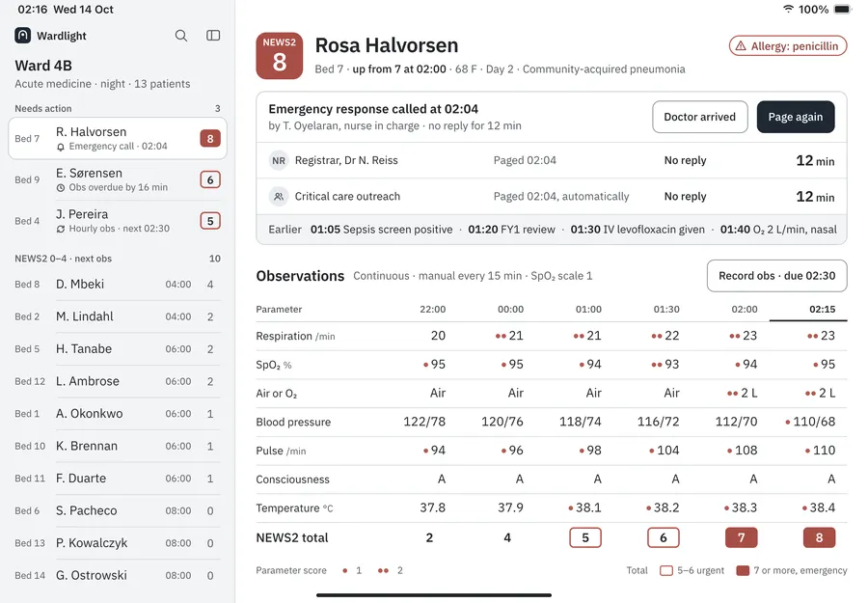868x603 pixels.
Task: Click the Wardlight app logo
Action: pyautogui.click(x=23, y=36)
